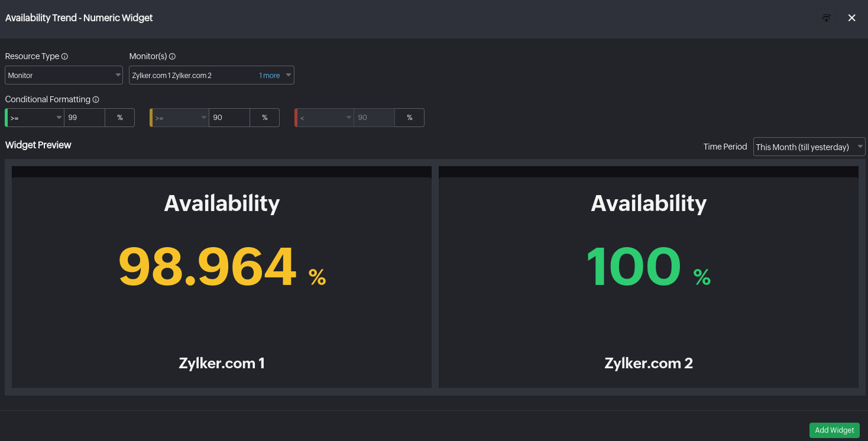
Task: Click the info icon next to Monitor(s)
Action: click(x=171, y=56)
